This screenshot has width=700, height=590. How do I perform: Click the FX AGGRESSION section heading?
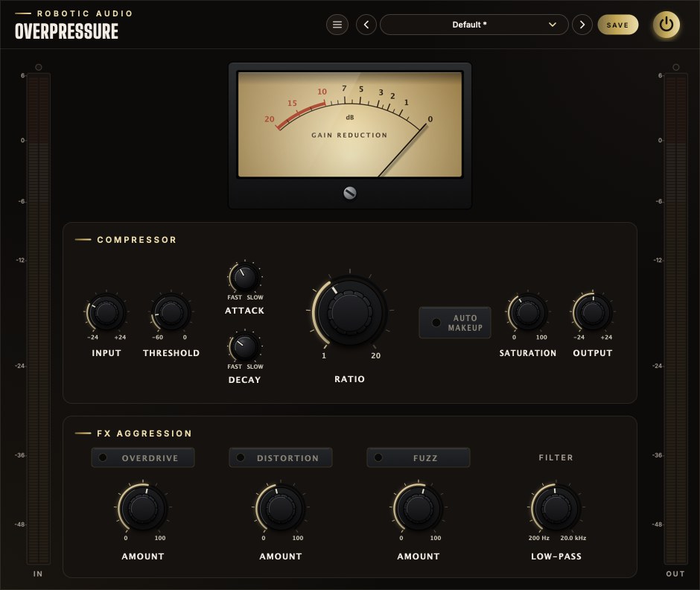click(x=144, y=434)
